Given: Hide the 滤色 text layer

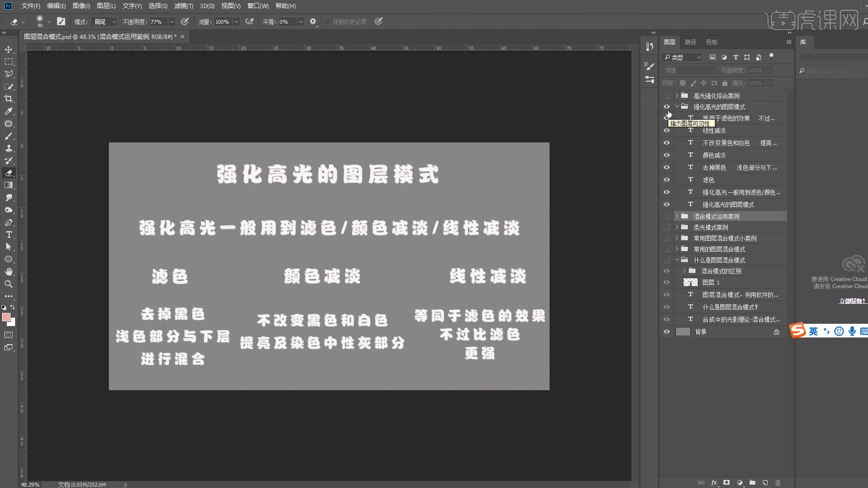Looking at the screenshot, I should pyautogui.click(x=666, y=180).
